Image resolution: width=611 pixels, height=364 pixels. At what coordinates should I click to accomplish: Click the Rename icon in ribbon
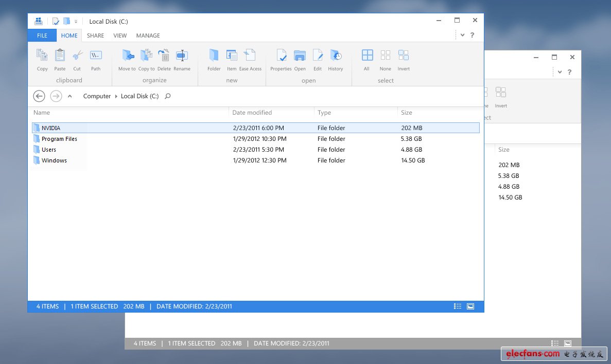pos(182,56)
